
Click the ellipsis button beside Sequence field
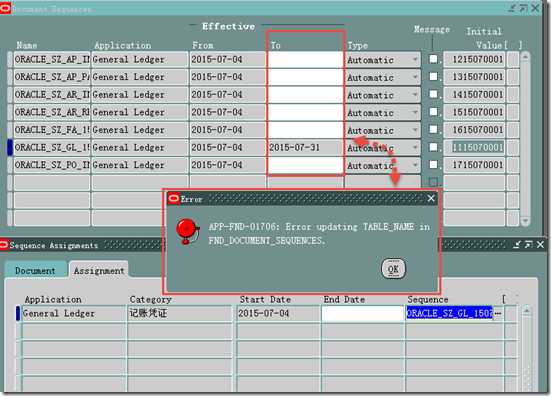[x=498, y=313]
